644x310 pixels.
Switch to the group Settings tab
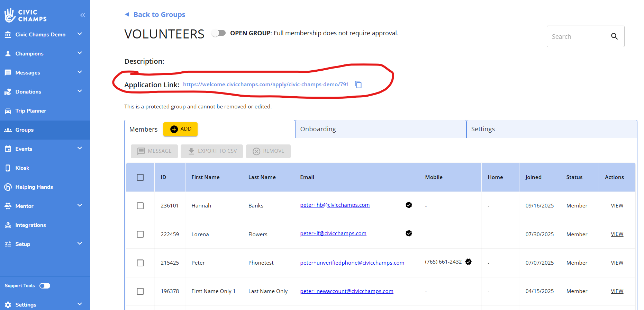[x=551, y=129]
